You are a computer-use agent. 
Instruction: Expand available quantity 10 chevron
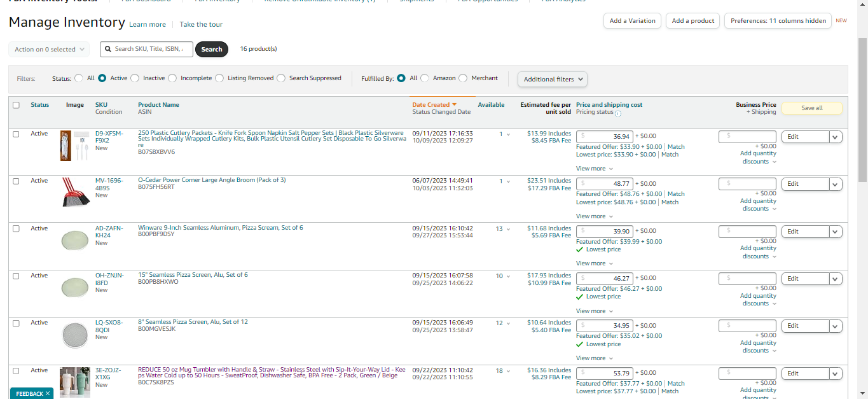pyautogui.click(x=507, y=276)
